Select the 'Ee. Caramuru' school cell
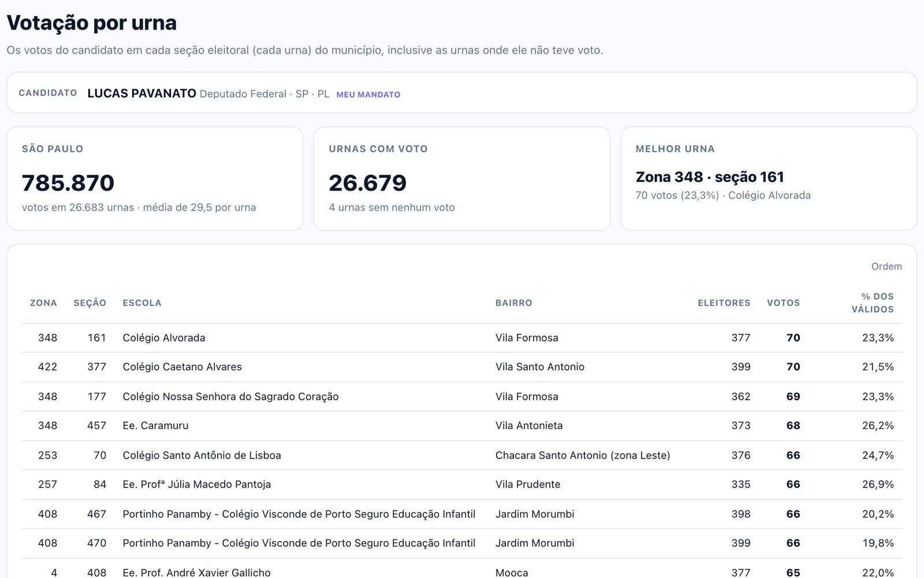Screen dimensions: 924x578 pos(155,426)
